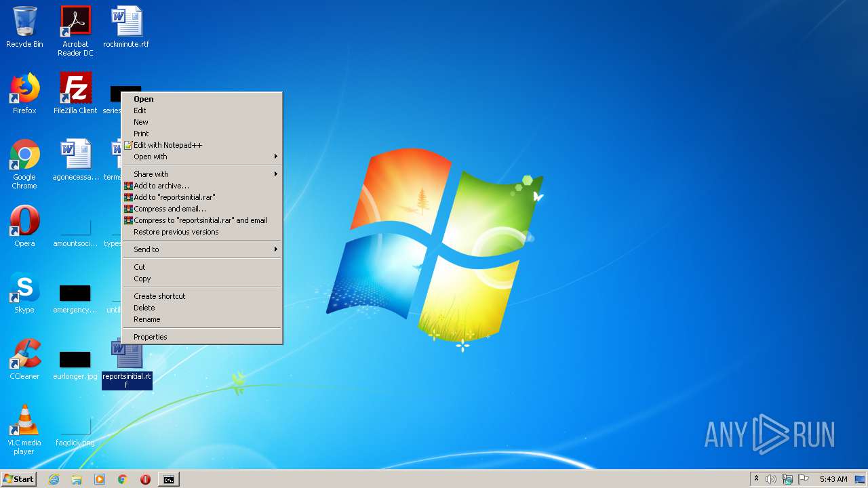Open Windows Explorer from the taskbar
The width and height of the screenshot is (868, 488).
(77, 479)
